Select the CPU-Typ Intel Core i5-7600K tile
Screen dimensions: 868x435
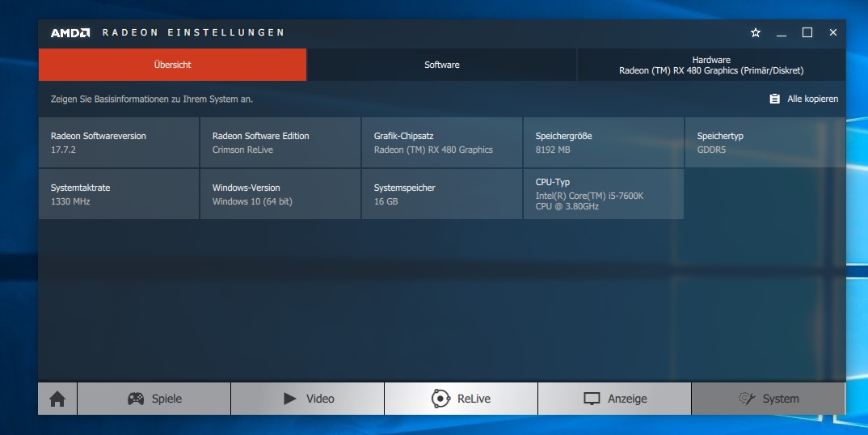[x=604, y=194]
